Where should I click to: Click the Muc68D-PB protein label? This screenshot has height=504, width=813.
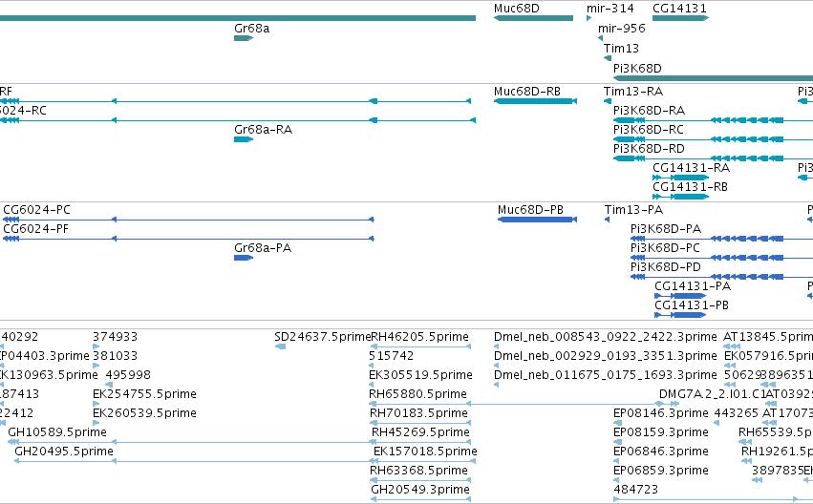[x=530, y=210]
